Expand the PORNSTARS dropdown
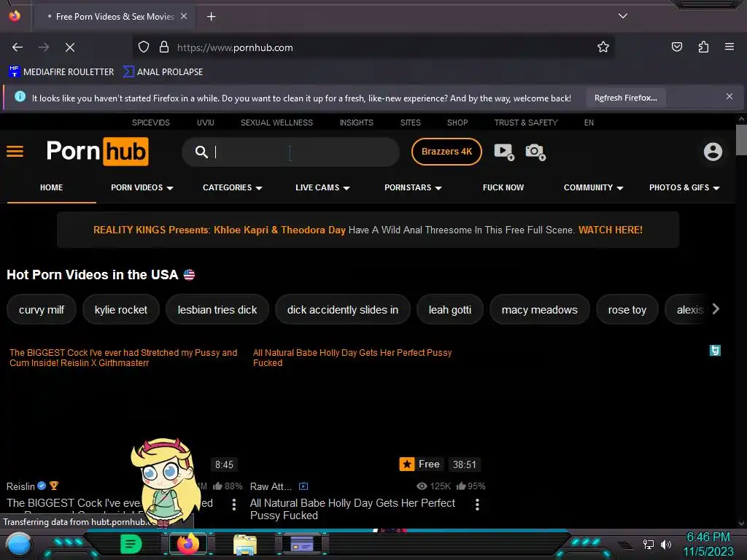Viewport: 747px width, 560px height. click(413, 187)
